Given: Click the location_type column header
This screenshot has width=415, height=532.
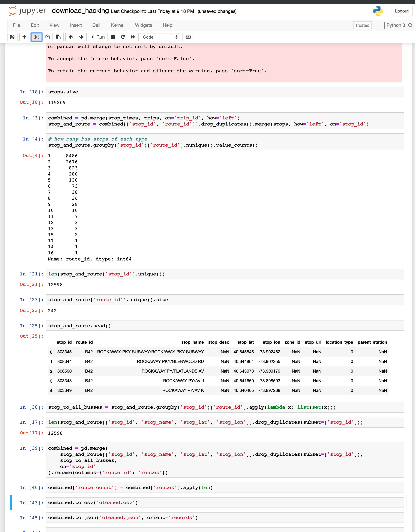Looking at the screenshot, I should point(339,342).
